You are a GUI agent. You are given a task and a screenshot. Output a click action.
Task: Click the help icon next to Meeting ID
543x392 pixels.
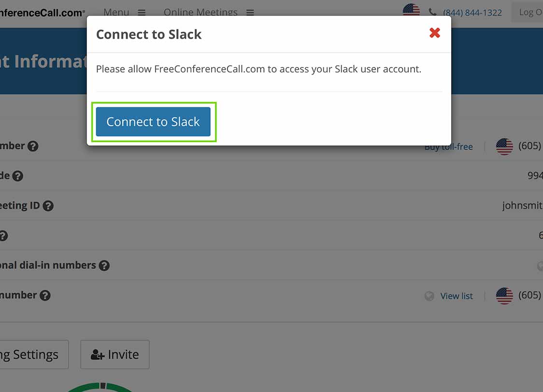pos(48,205)
